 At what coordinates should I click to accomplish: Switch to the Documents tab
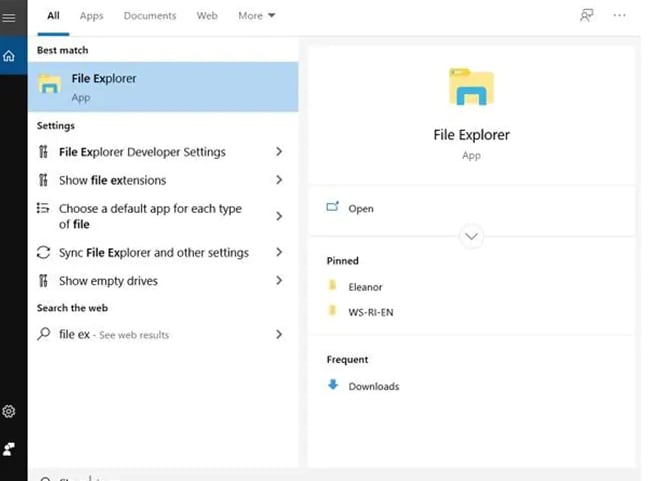pos(150,16)
